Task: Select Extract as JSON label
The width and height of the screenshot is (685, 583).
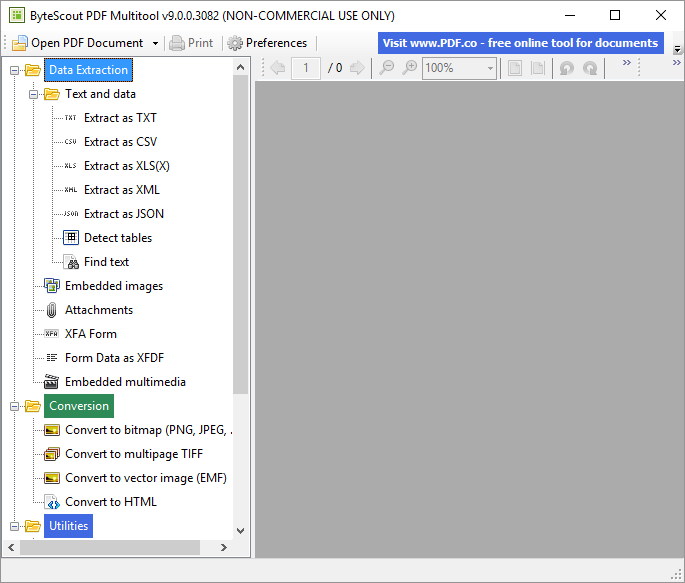Action: tap(124, 214)
